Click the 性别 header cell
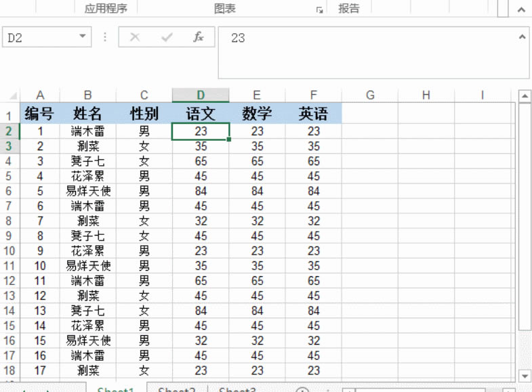The image size is (532, 392). pos(144,113)
